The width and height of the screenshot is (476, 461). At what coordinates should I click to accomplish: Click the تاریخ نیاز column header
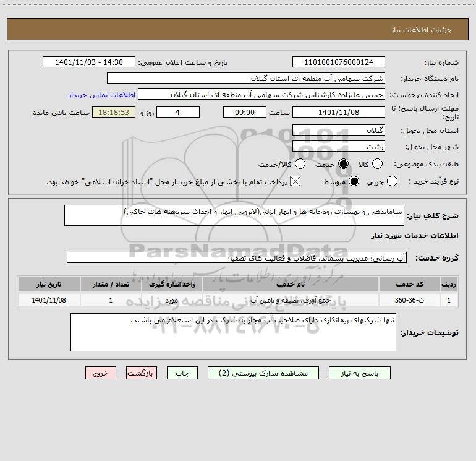click(49, 285)
